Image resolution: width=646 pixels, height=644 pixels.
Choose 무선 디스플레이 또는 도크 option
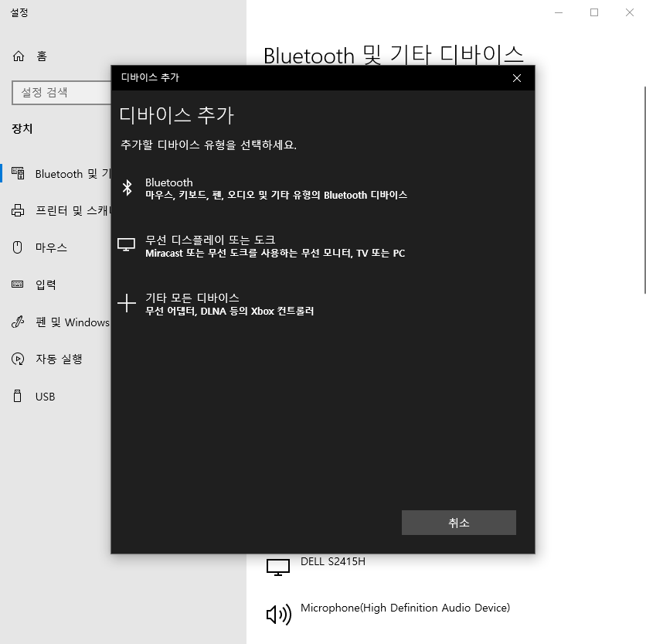(x=210, y=240)
